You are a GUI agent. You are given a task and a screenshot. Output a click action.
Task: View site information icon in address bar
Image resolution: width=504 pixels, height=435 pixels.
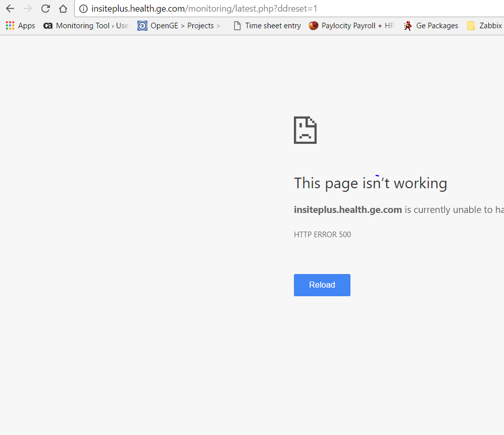tap(83, 9)
